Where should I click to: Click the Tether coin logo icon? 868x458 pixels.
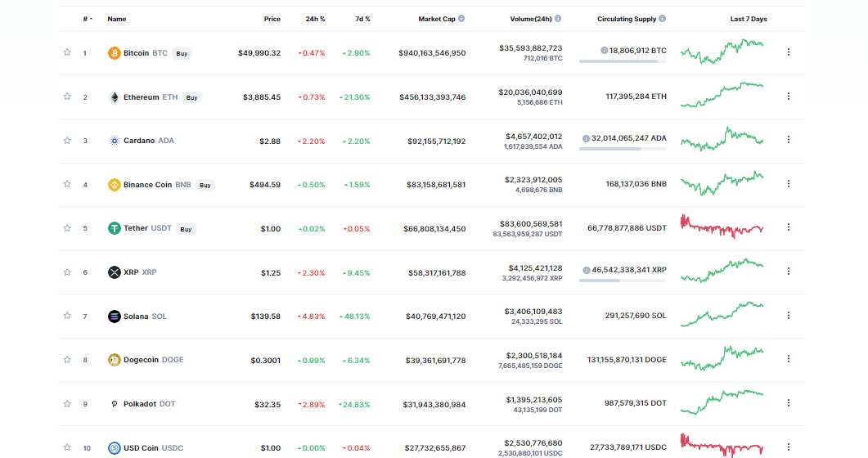click(x=114, y=228)
